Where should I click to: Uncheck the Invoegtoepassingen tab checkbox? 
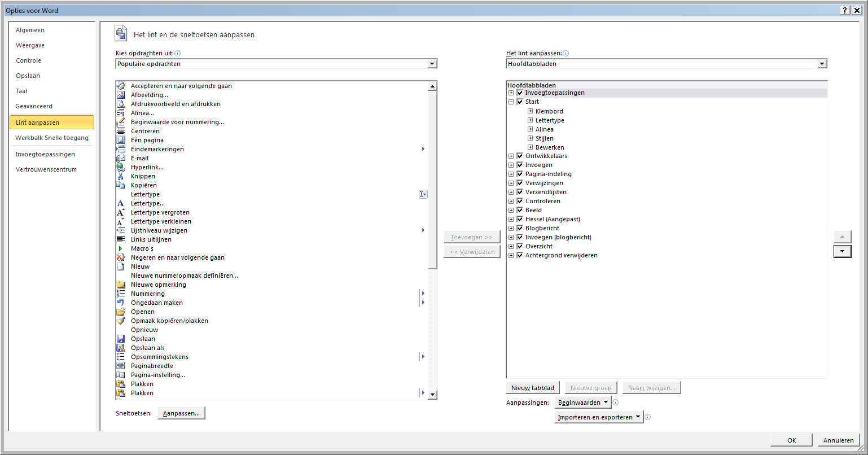(520, 93)
